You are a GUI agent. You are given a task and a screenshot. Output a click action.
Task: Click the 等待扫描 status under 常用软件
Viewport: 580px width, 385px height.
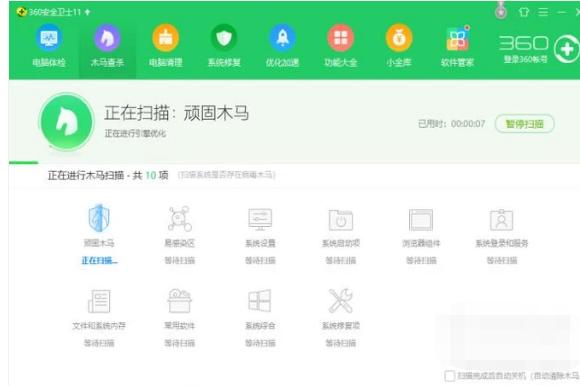(180, 343)
